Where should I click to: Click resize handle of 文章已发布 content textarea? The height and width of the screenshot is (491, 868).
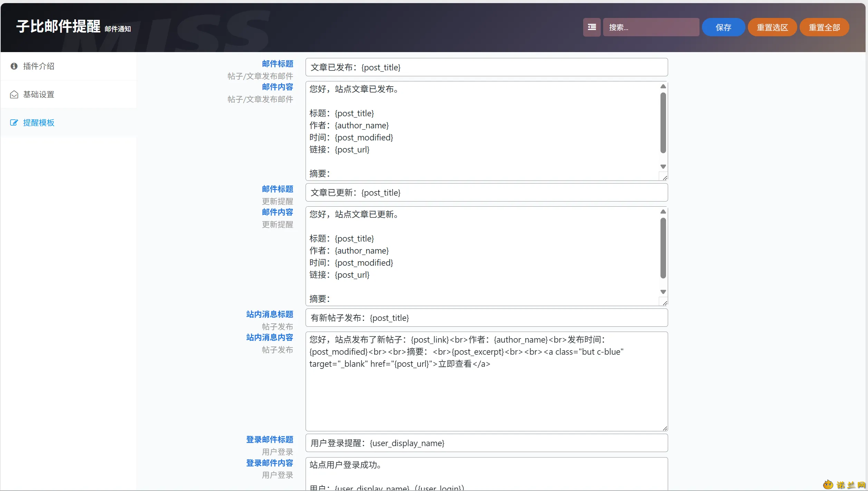tap(664, 177)
